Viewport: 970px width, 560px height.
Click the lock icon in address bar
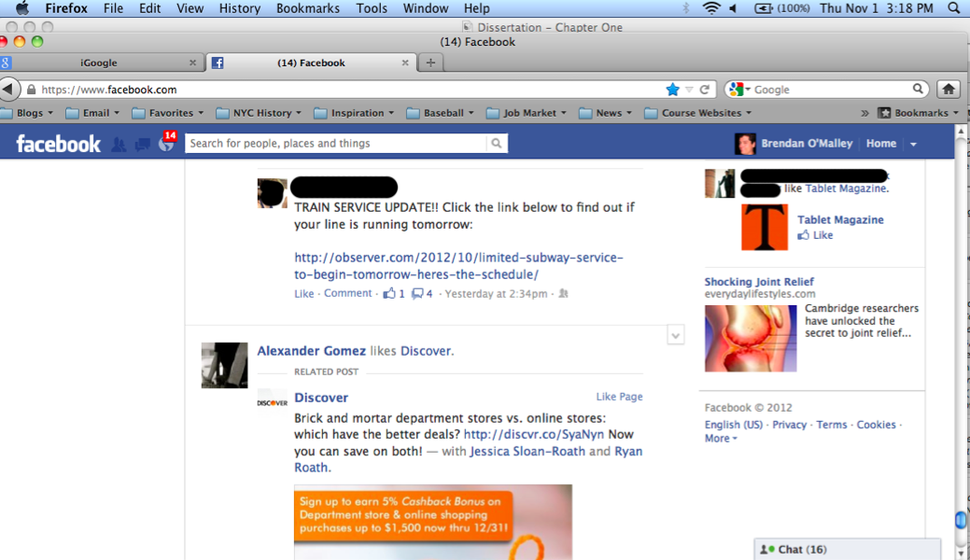click(31, 90)
